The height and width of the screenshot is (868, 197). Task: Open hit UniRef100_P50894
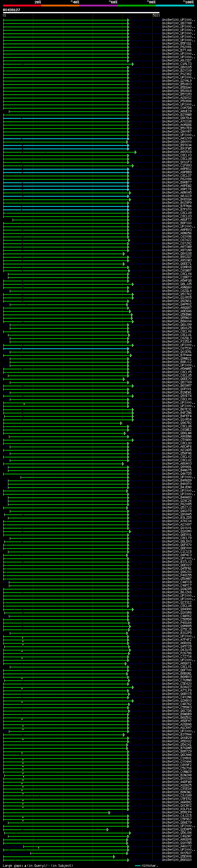click(x=177, y=101)
